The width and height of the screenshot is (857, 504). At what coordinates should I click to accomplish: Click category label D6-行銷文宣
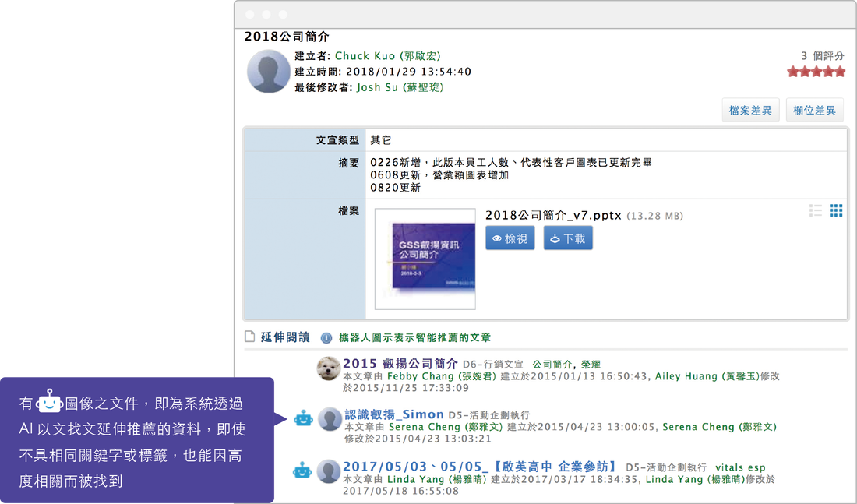[493, 364]
